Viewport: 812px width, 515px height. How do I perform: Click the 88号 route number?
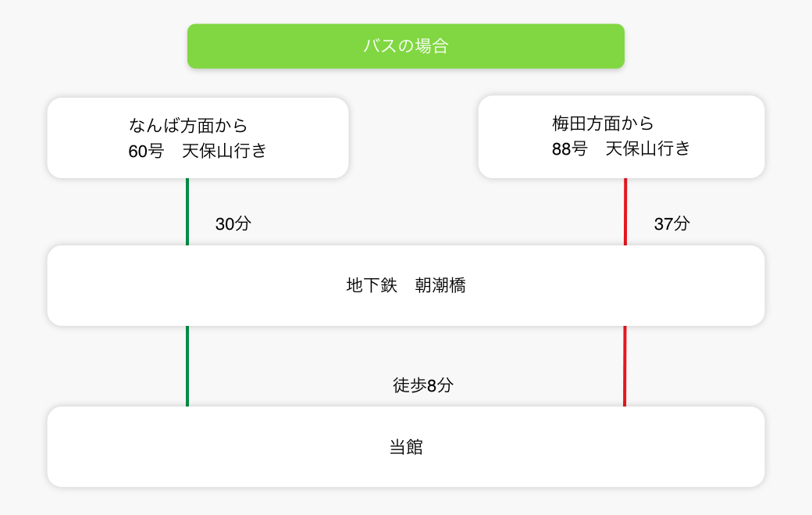569,148
